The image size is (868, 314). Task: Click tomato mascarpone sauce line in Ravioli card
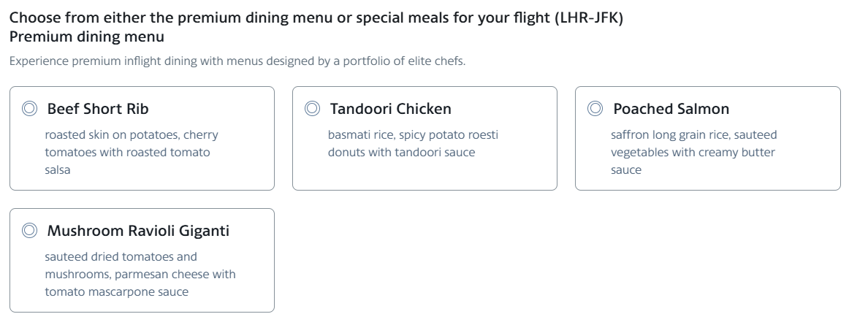(117, 292)
